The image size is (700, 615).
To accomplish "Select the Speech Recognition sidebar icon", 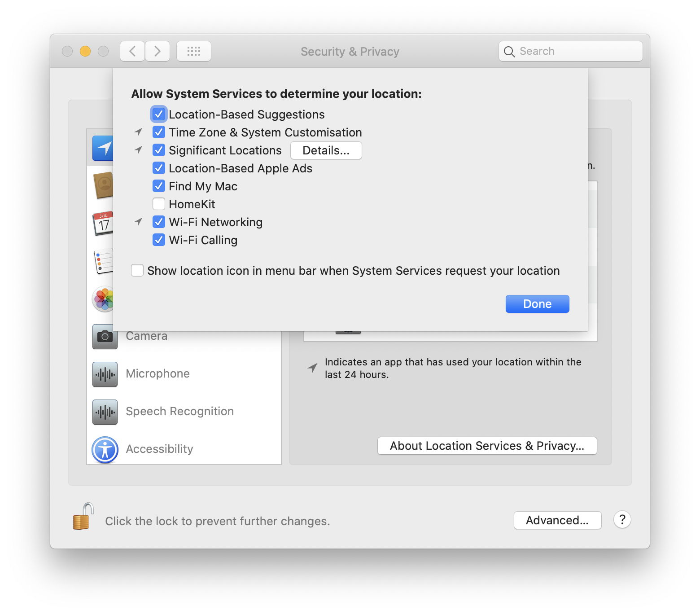I will [105, 412].
